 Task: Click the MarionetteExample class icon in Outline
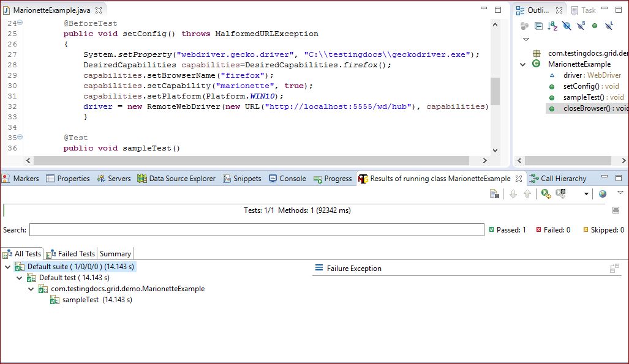click(x=536, y=64)
